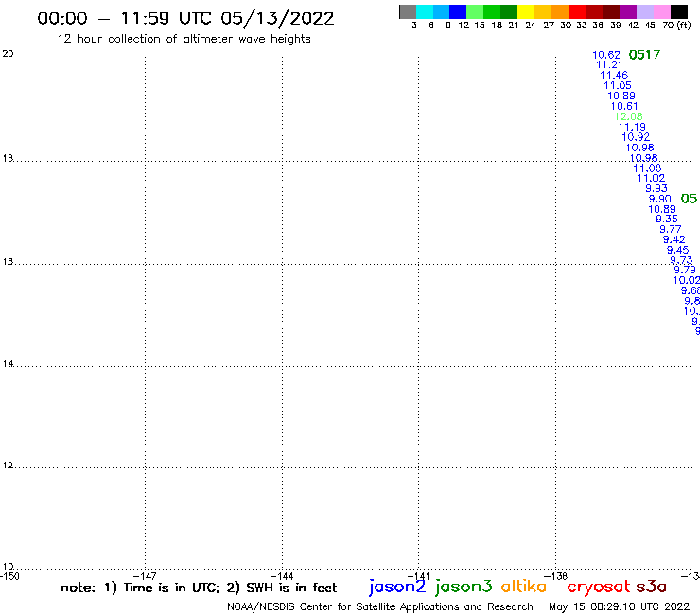Click the -138 longitude axis label
This screenshot has width=700, height=615.
pos(556,576)
